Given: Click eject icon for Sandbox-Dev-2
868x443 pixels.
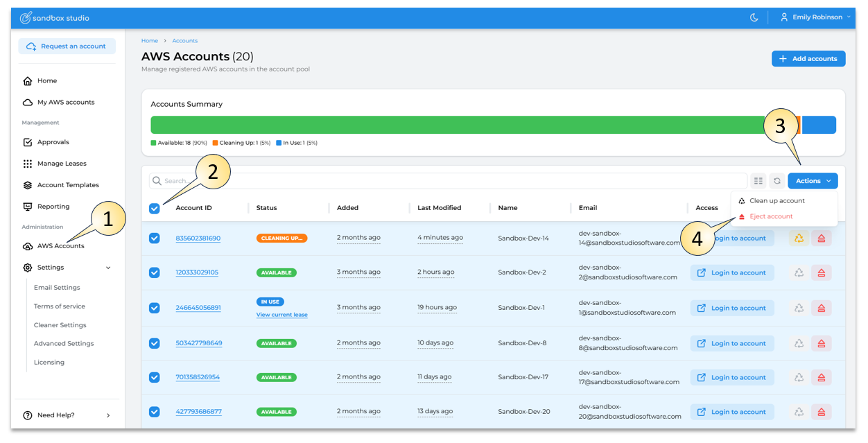Looking at the screenshot, I should click(822, 273).
